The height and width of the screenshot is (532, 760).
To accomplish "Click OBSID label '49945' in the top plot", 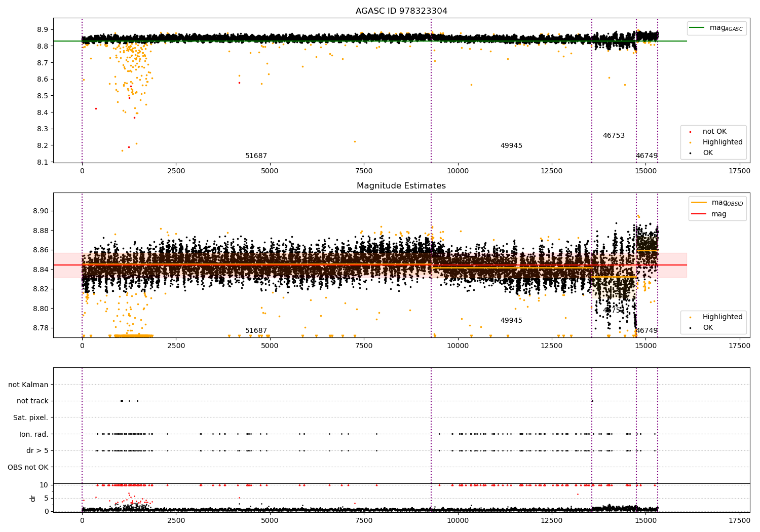I will [x=511, y=146].
